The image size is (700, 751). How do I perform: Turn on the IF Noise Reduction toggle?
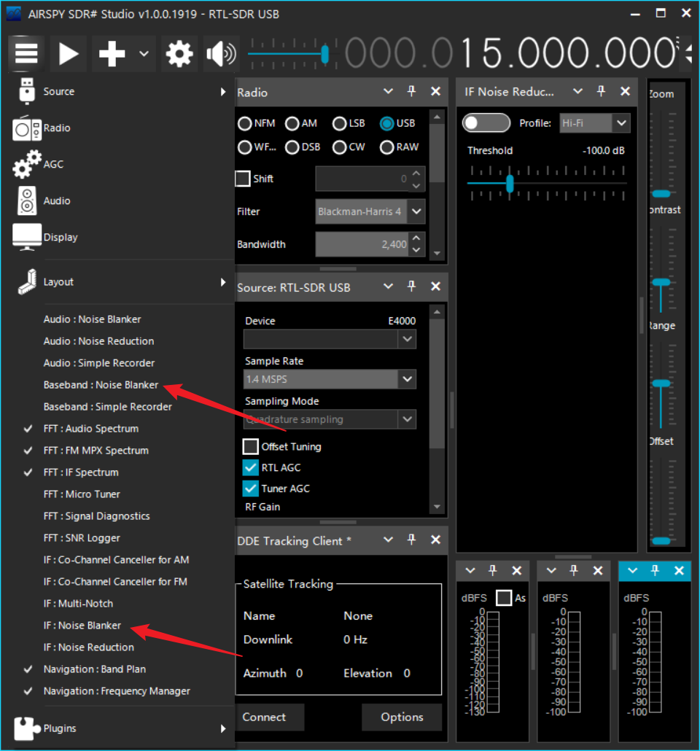486,123
